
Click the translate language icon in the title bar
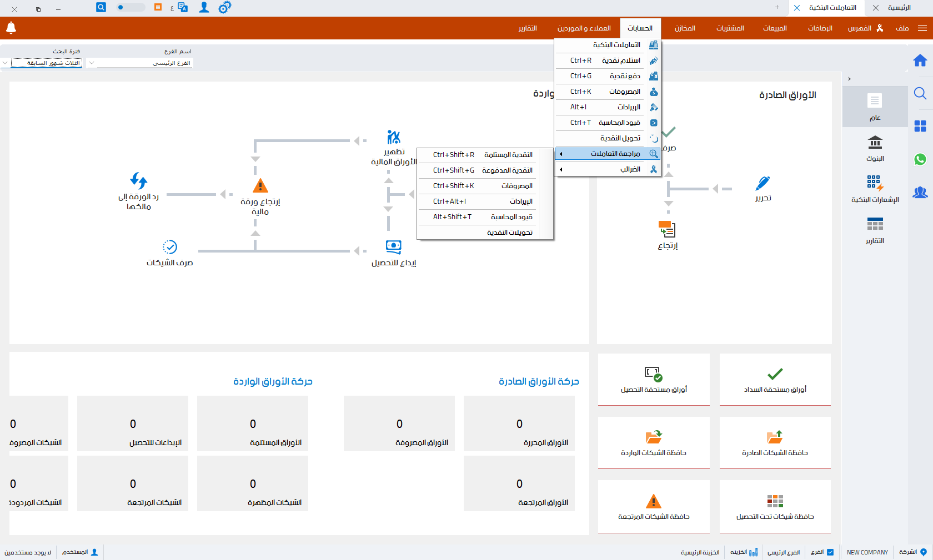click(x=182, y=8)
